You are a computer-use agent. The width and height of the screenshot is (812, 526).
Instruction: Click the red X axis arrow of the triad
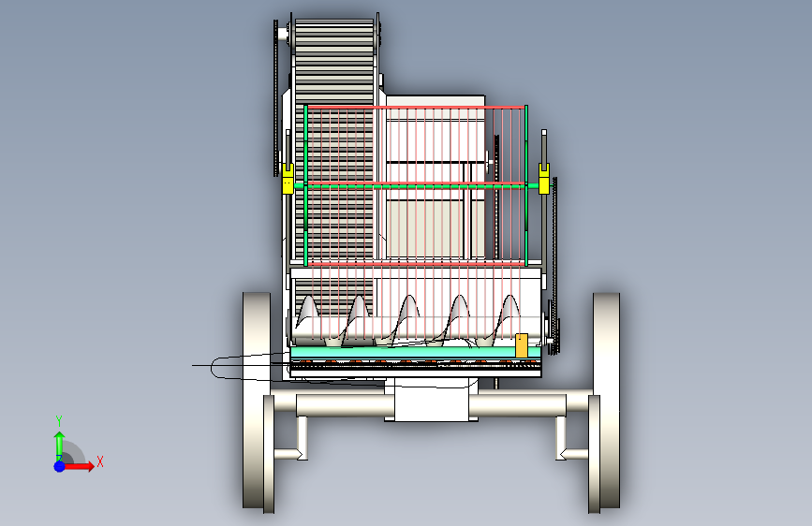pyautogui.click(x=78, y=466)
